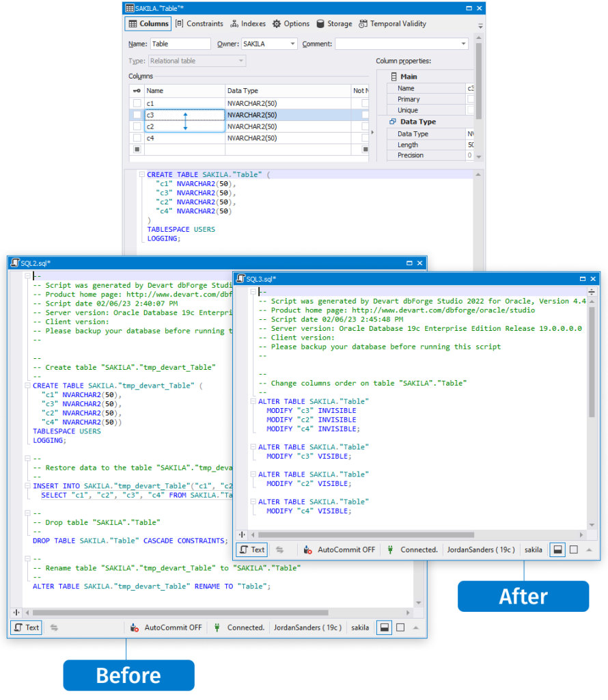Toggle the Not Null box for column c2
The height and width of the screenshot is (700, 608).
pos(365,126)
